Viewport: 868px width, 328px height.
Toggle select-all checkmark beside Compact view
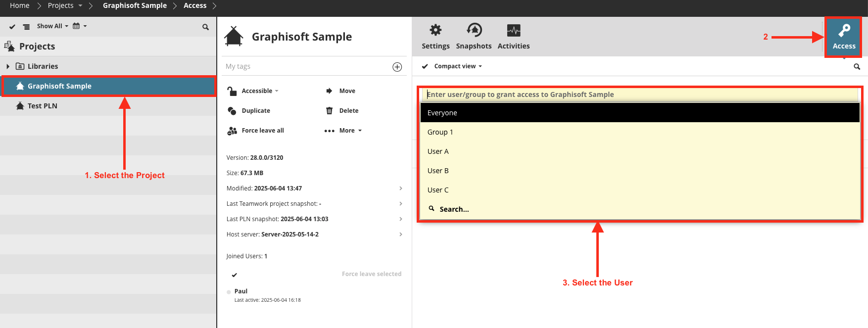pos(425,66)
